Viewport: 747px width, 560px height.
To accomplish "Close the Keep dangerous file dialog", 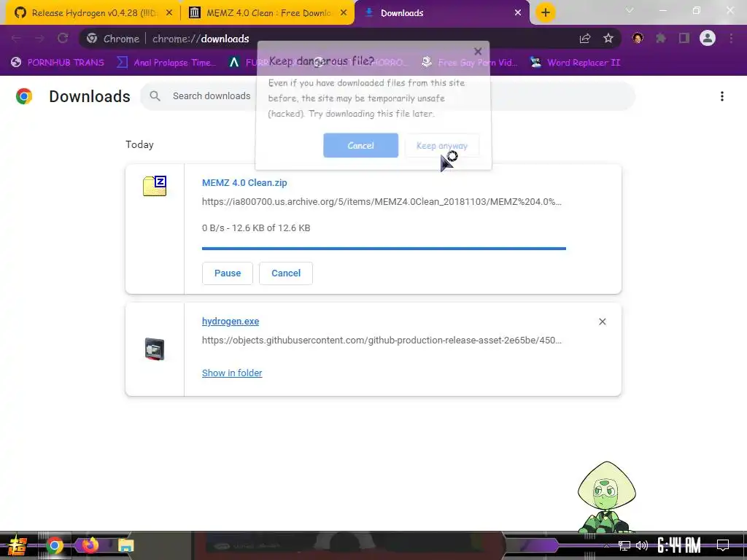I will 478,52.
